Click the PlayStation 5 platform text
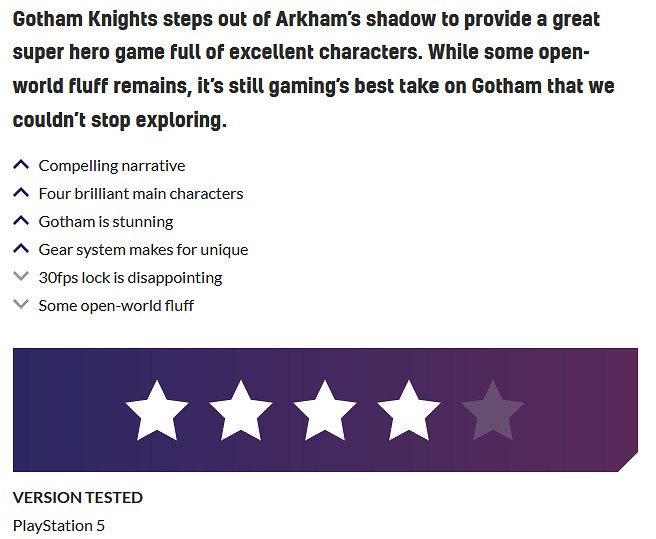656x539 pixels. [59, 525]
